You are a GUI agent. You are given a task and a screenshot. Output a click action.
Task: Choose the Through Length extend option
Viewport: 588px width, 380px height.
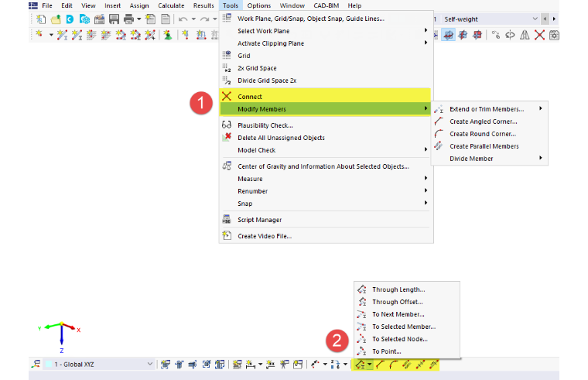406,289
